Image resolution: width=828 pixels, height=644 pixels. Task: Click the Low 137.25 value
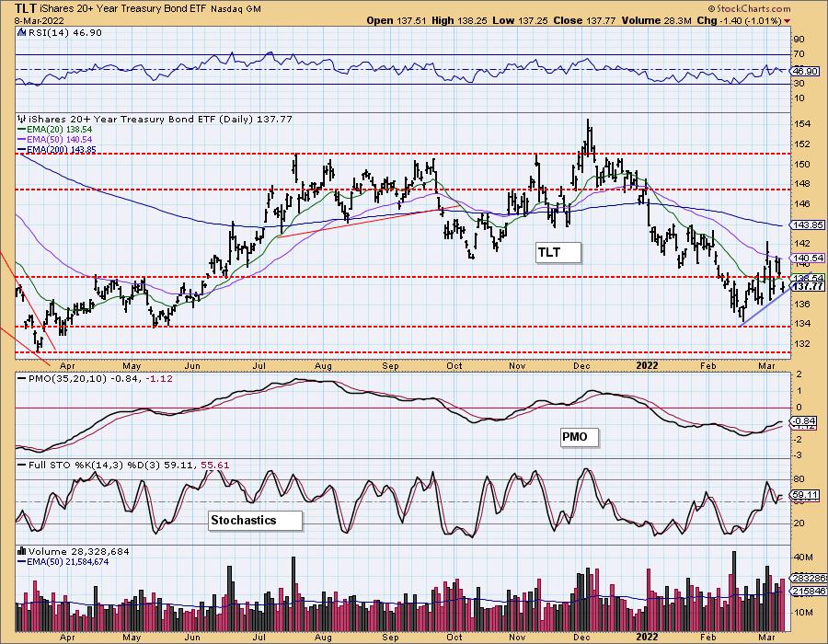coord(522,20)
